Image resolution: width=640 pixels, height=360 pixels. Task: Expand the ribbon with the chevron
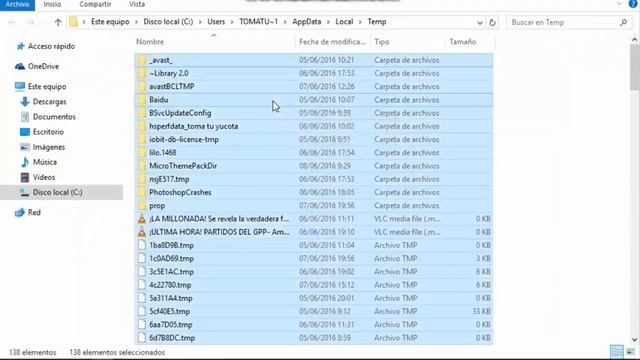tap(619, 4)
